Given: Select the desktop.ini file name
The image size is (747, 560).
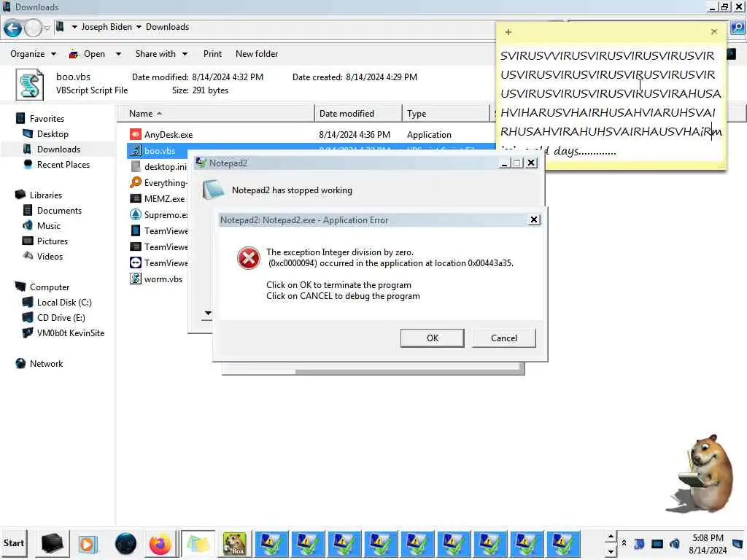Looking at the screenshot, I should click(x=166, y=167).
